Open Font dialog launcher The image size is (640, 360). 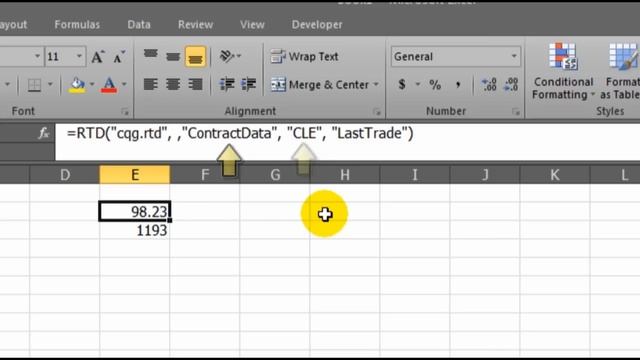pyautogui.click(x=125, y=111)
